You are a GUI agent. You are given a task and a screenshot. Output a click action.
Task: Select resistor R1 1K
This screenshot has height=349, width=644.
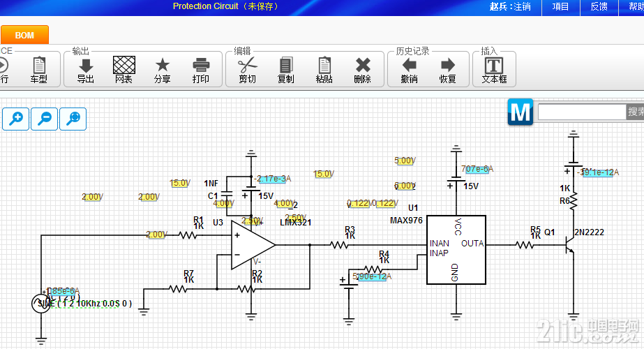[x=188, y=235]
